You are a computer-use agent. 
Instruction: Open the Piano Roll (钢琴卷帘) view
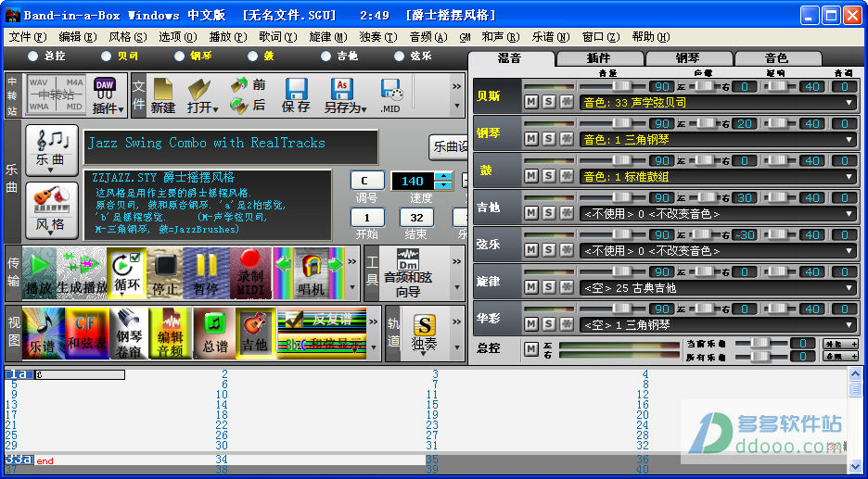tap(129, 333)
